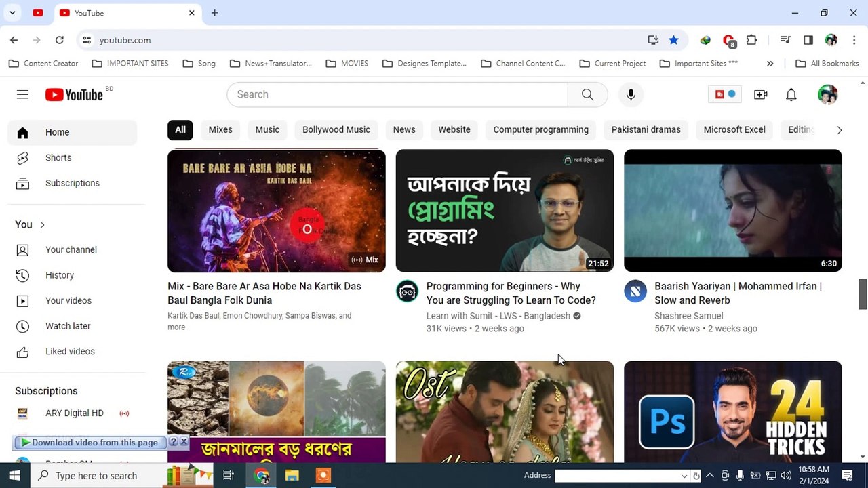Open the Windows notification center icon
868x488 pixels.
847,476
